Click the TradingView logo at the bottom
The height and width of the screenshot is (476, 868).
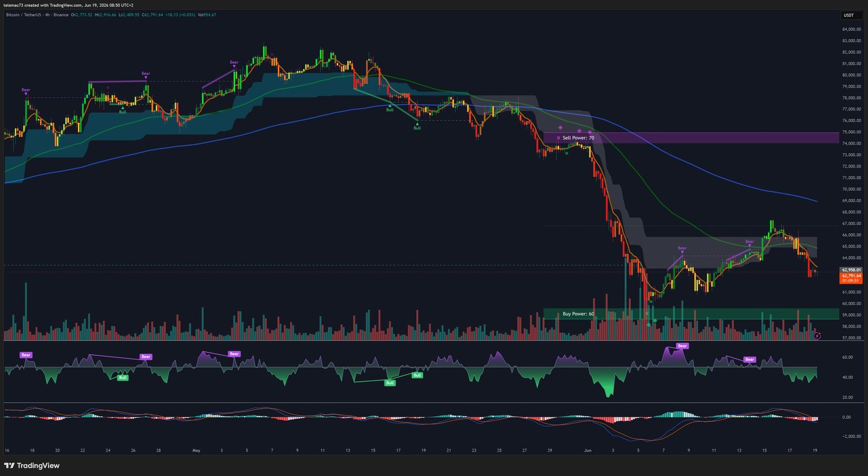(x=32, y=466)
